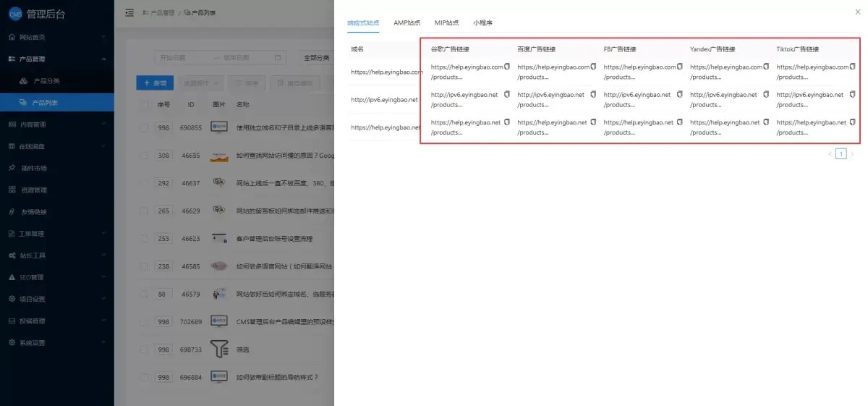
Task: Copy the 百度广告链接 for ipv6.eyingbao.net
Action: [x=593, y=95]
